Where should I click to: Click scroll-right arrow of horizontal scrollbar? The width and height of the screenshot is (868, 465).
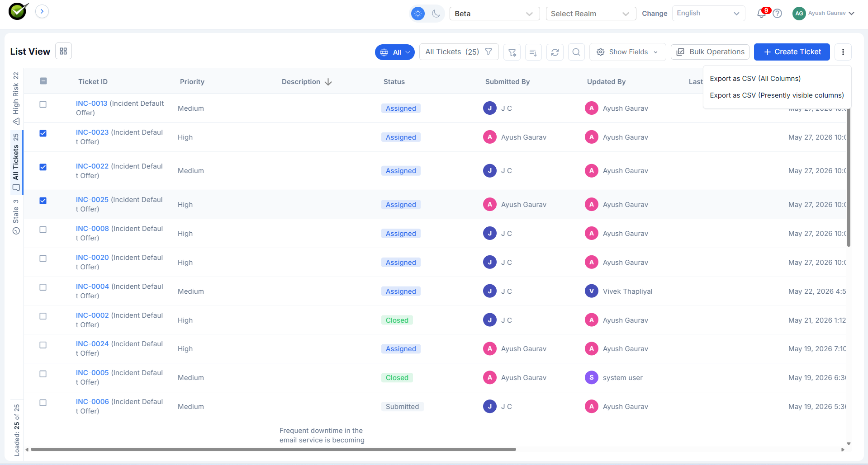point(843,450)
